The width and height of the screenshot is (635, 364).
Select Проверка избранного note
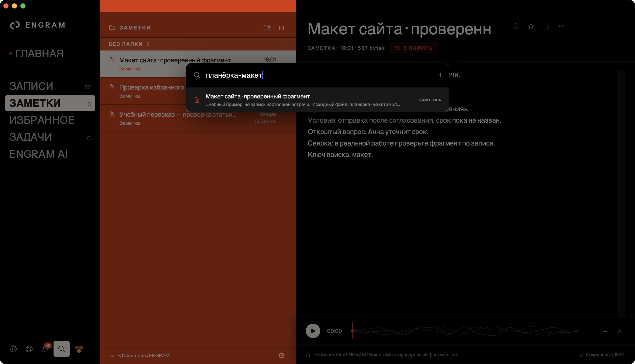(x=198, y=91)
